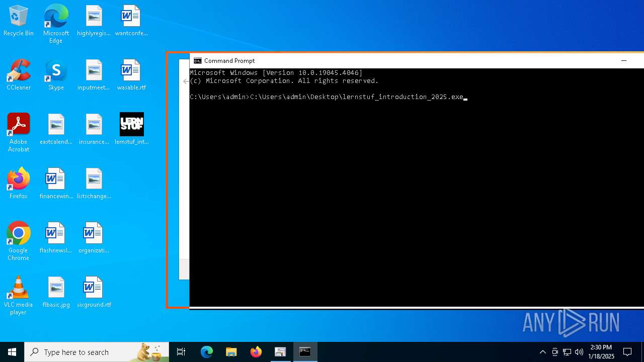644x362 pixels.
Task: Open Skype desktop shortcut
Action: pyautogui.click(x=56, y=75)
